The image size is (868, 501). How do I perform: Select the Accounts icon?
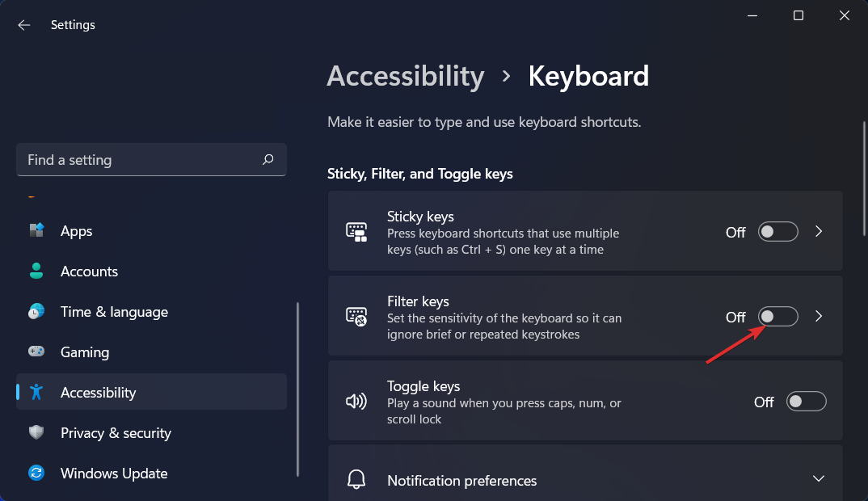coord(36,272)
